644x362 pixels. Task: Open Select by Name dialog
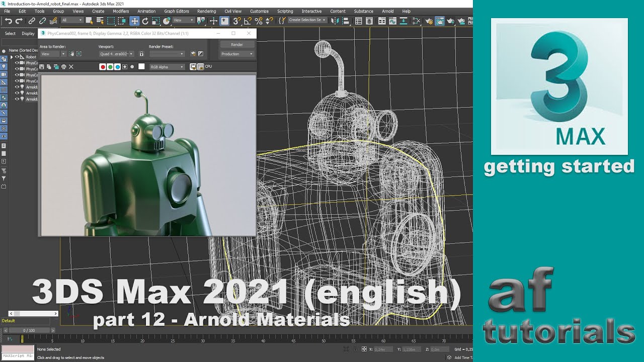100,21
